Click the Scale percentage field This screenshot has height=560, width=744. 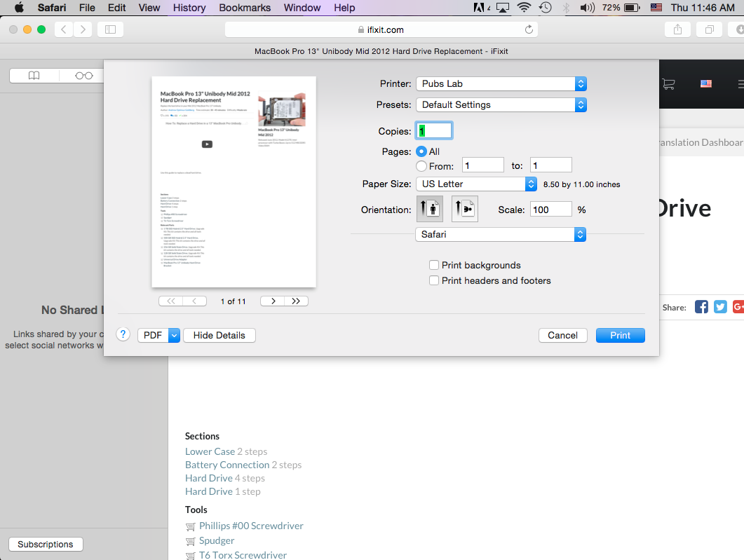pyautogui.click(x=551, y=210)
